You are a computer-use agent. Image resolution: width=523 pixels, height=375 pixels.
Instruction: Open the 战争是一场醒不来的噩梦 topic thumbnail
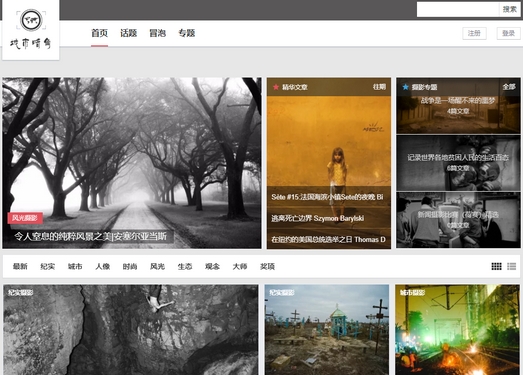pos(458,114)
